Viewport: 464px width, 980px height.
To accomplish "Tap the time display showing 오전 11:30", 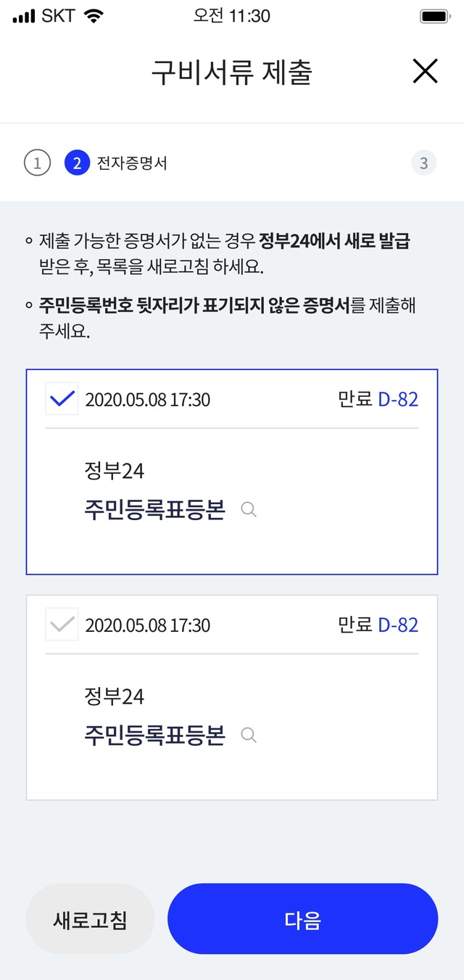I will (231, 15).
